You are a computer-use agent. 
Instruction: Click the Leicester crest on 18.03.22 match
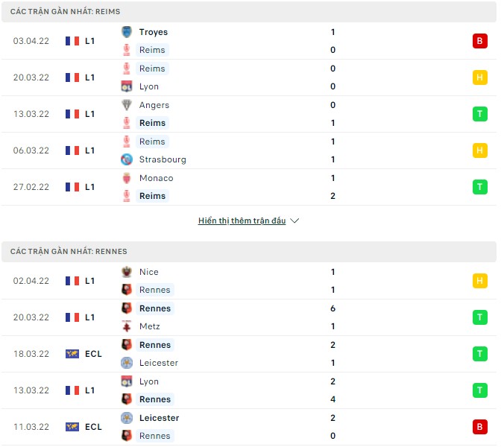click(127, 363)
